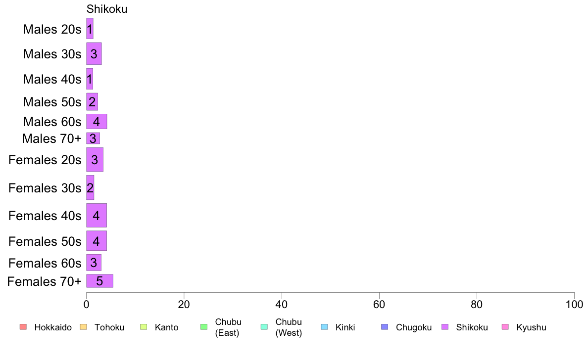Viewport: 588px width, 364px height.
Task: Click the Chugoku legend color swatch
Action: (x=385, y=327)
